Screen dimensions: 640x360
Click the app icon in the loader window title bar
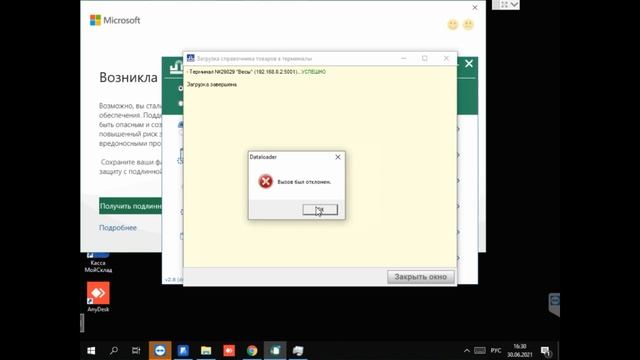(191, 58)
